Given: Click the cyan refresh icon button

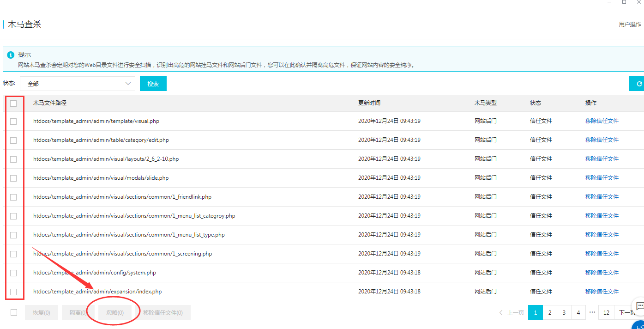Looking at the screenshot, I should 638,84.
